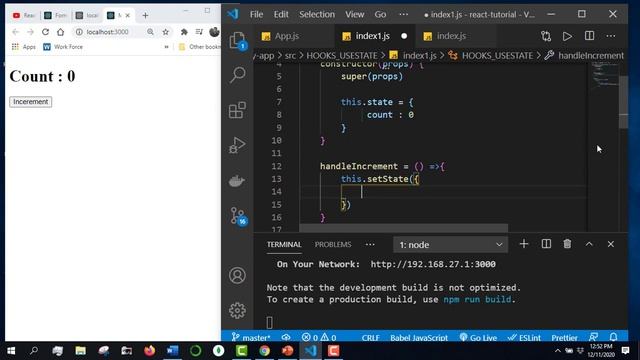Open the Selection menu
This screenshot has height=360, width=640.
[x=317, y=14]
